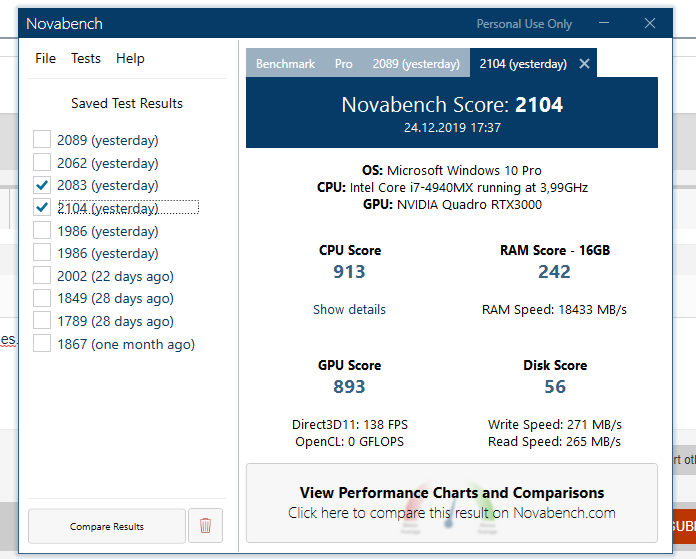Uncheck the 2083 (yesterday) result box
696x559 pixels.
42,185
